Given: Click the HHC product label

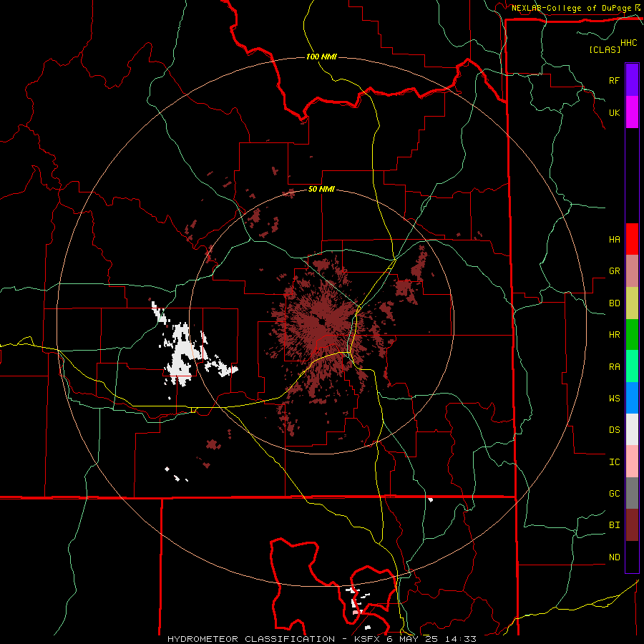Looking at the screenshot, I should point(629,43).
